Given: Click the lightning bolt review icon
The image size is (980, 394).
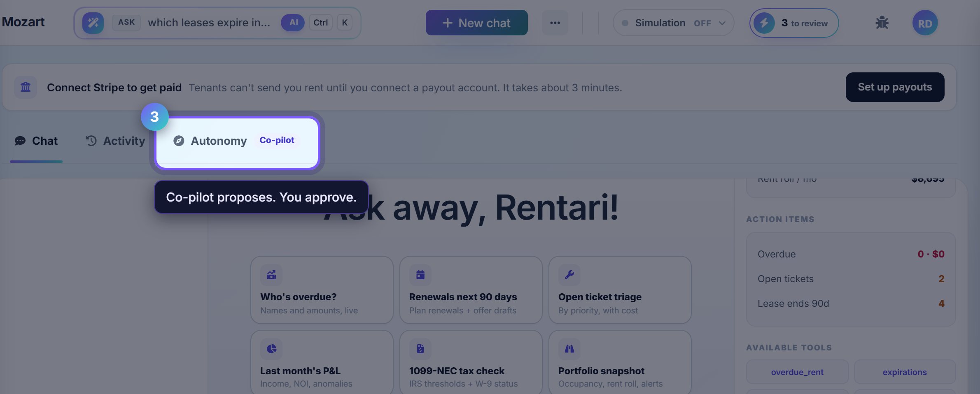Looking at the screenshot, I should (764, 23).
